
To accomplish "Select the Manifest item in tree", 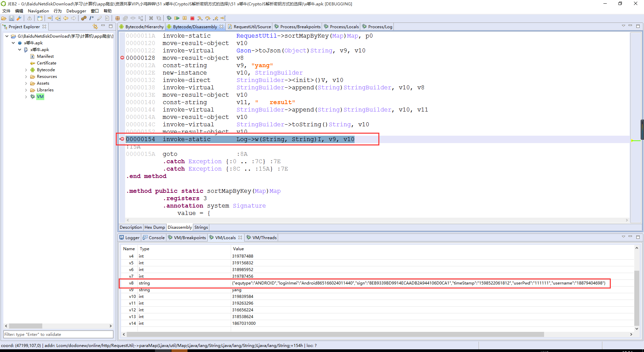I will (45, 56).
